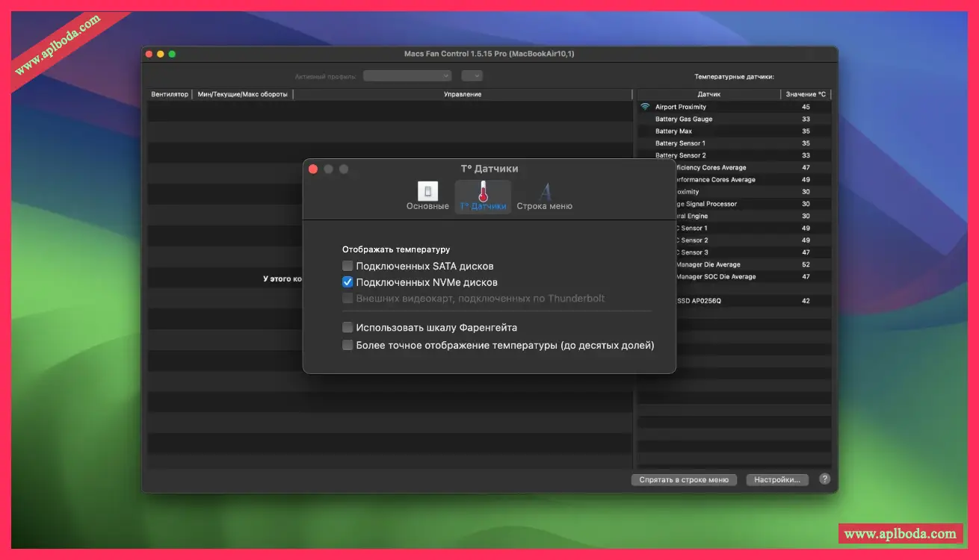
Task: Open the Строка меню preferences tab
Action: [x=544, y=196]
